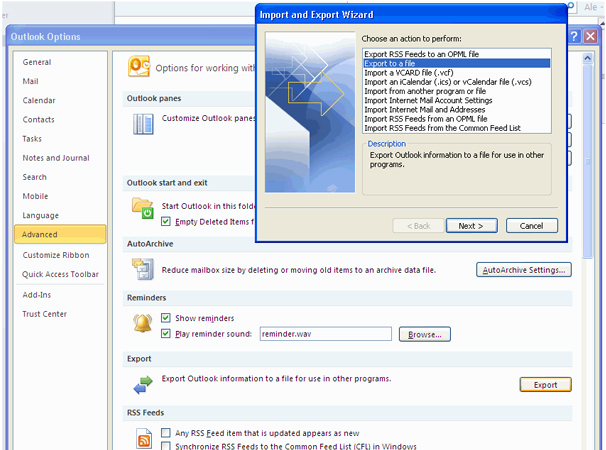
Task: Open Customize Ribbon category
Action: tap(56, 255)
